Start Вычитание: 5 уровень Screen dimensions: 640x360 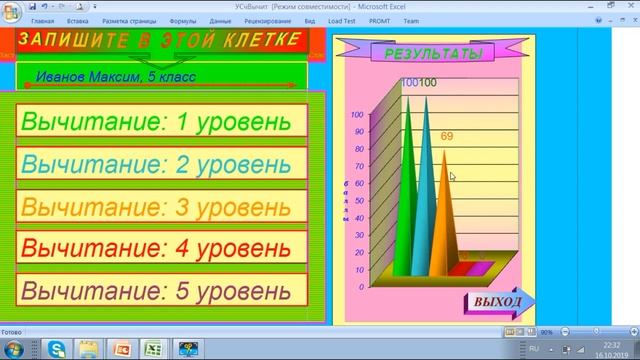pos(162,290)
